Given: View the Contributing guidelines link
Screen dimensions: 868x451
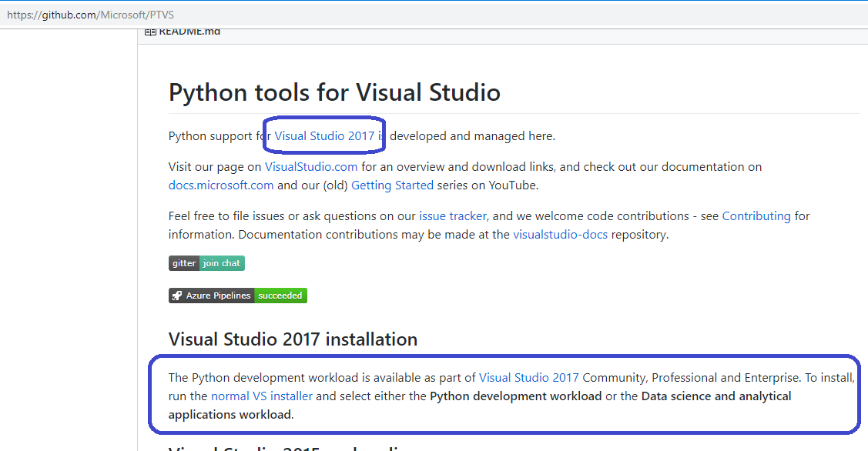Looking at the screenshot, I should tap(755, 215).
